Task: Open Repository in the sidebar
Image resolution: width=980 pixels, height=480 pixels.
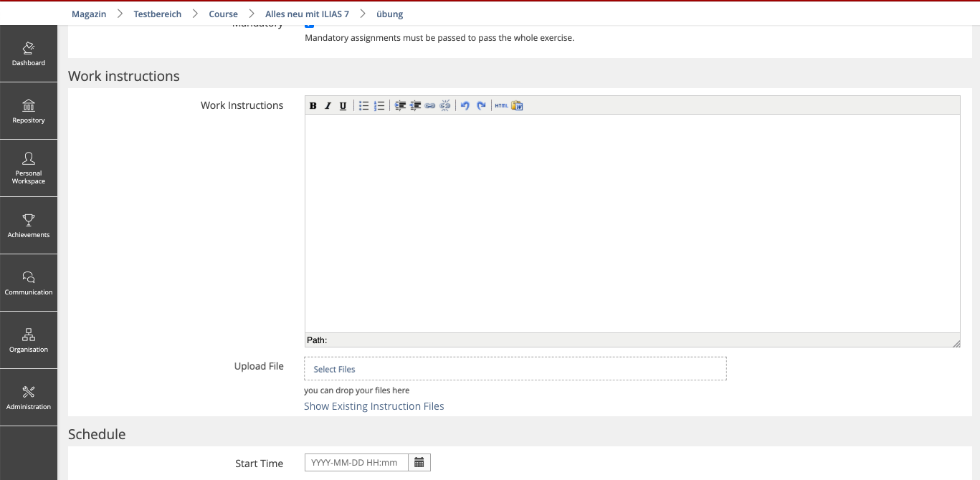Action: (29, 111)
